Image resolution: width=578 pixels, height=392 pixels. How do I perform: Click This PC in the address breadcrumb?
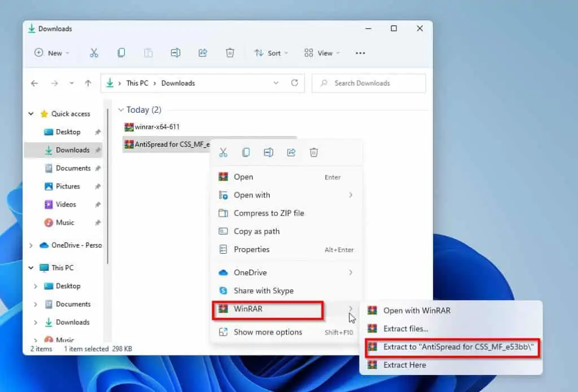[x=137, y=83]
